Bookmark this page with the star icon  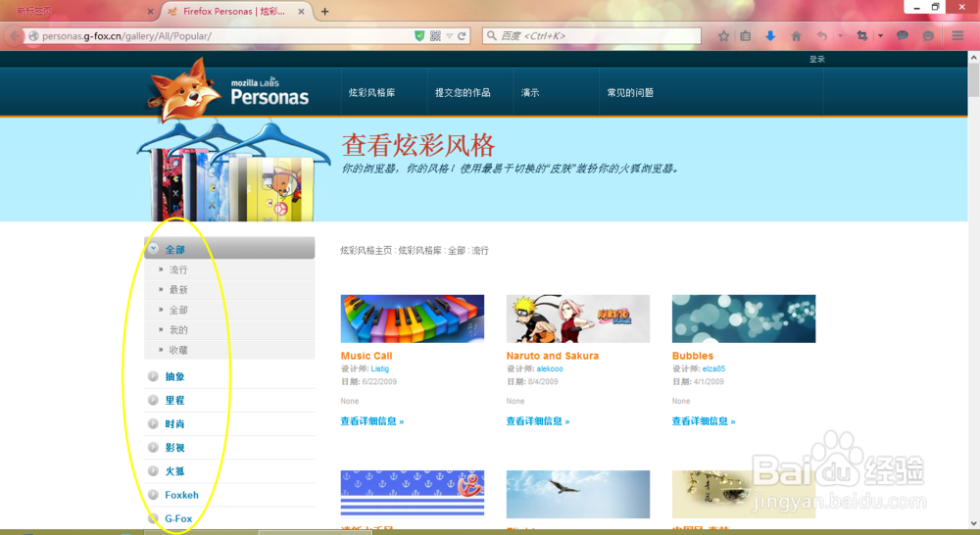[724, 35]
